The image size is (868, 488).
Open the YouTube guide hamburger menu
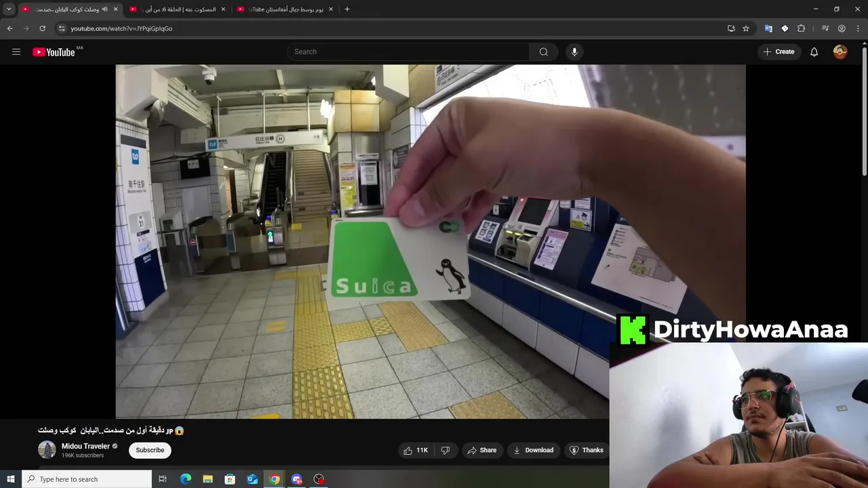click(x=16, y=52)
